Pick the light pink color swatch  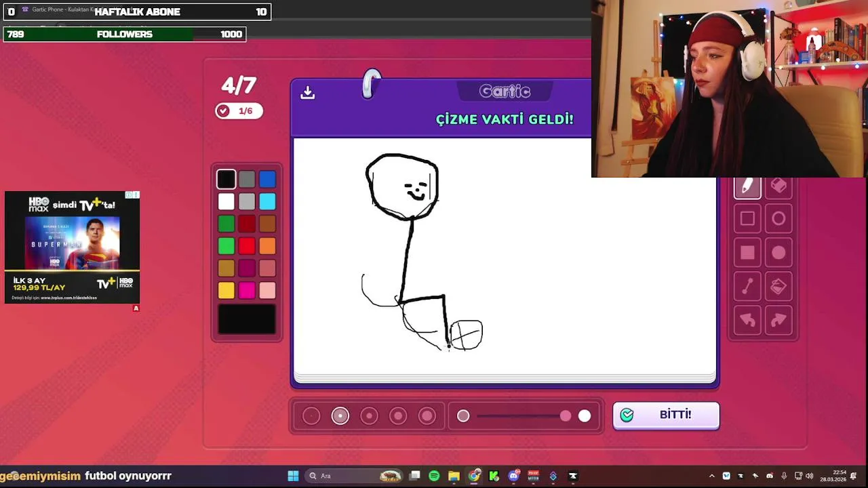point(267,291)
